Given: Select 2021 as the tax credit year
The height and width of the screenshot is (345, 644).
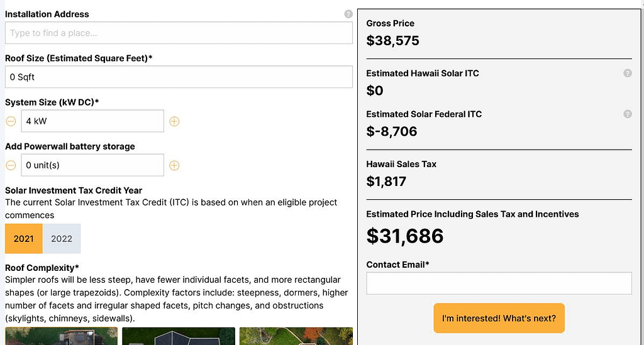Looking at the screenshot, I should (24, 239).
